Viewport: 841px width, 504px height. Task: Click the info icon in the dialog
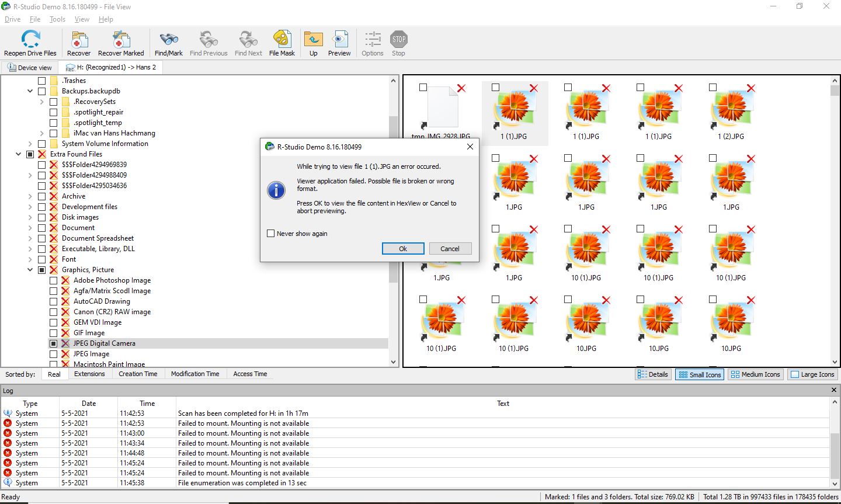coord(276,190)
